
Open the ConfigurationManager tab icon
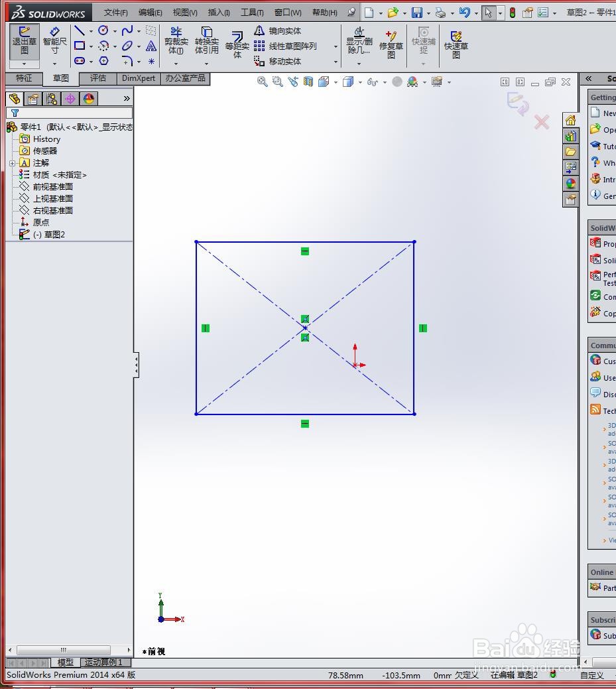(x=52, y=99)
